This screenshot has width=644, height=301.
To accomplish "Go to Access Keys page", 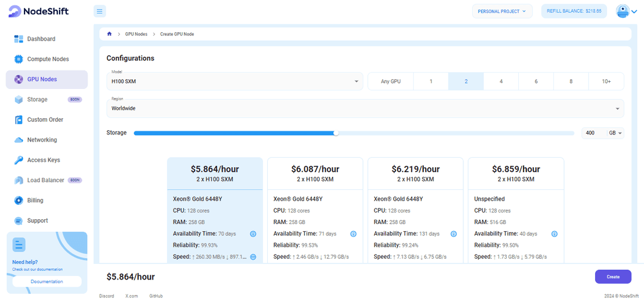I will pos(44,160).
